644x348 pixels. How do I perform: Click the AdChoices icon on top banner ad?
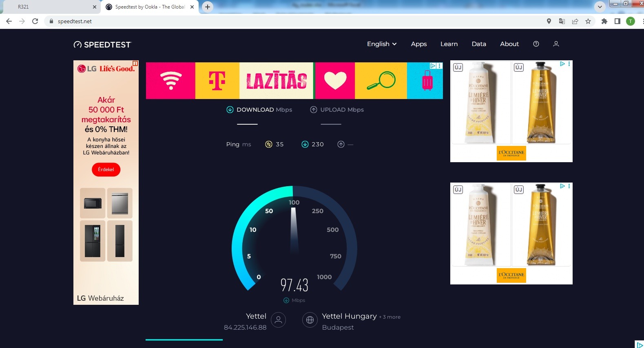(433, 66)
